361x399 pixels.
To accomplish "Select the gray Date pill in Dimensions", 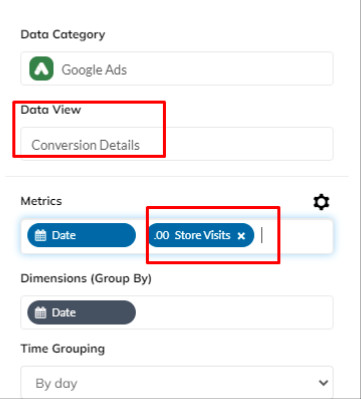I will tap(81, 312).
